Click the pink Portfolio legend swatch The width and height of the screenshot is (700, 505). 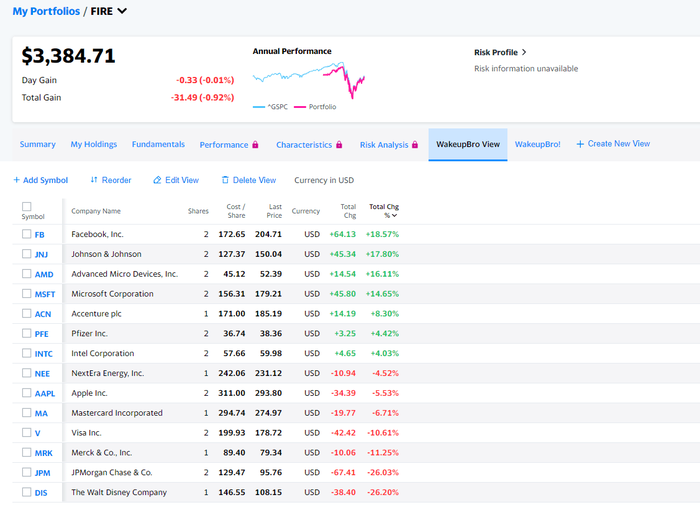[x=300, y=106]
